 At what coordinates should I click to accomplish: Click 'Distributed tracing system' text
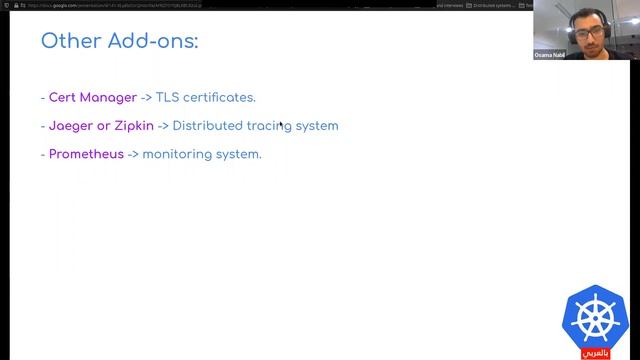tap(256, 126)
